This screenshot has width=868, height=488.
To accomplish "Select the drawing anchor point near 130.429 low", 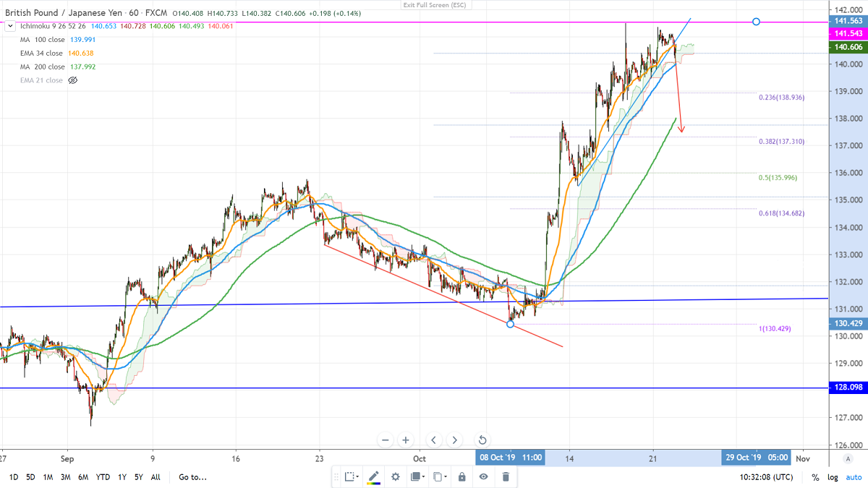I will coord(511,324).
